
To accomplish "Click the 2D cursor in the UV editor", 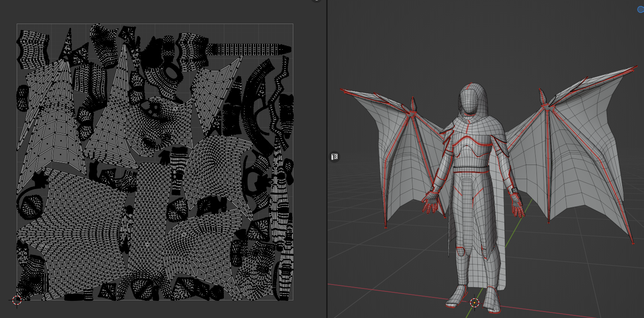I will [x=17, y=300].
